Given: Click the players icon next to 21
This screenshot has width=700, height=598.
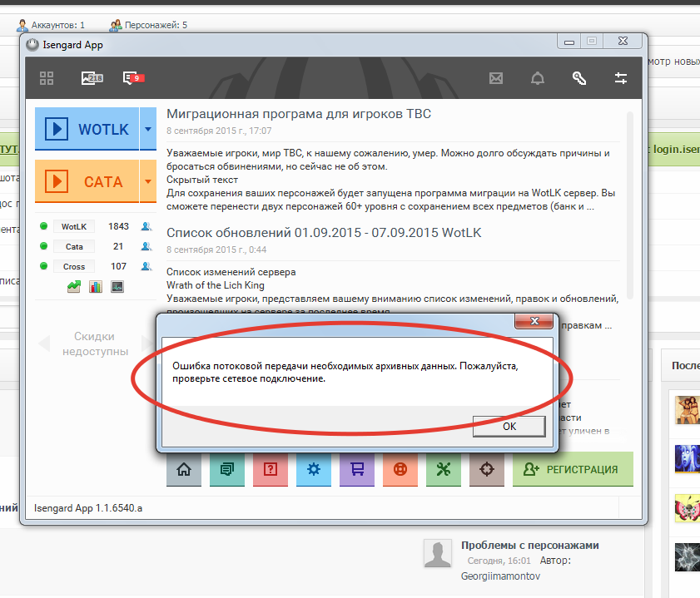Looking at the screenshot, I should pos(146,246).
